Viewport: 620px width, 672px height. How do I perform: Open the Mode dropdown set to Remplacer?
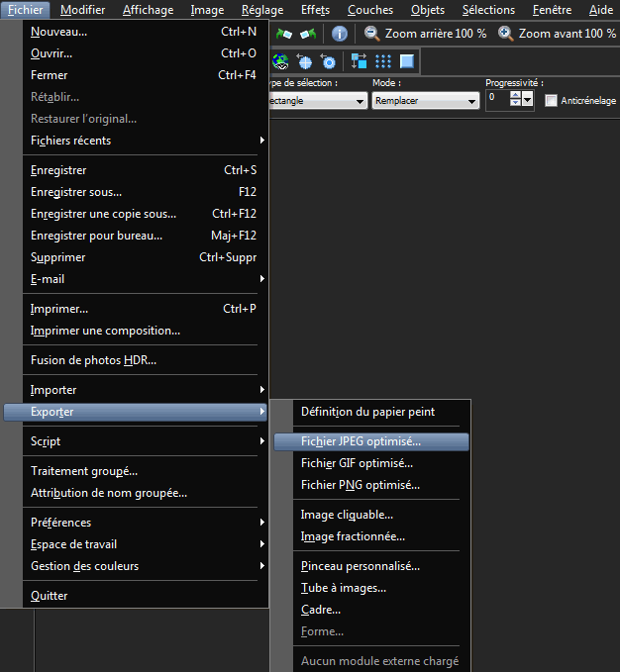pyautogui.click(x=425, y=101)
